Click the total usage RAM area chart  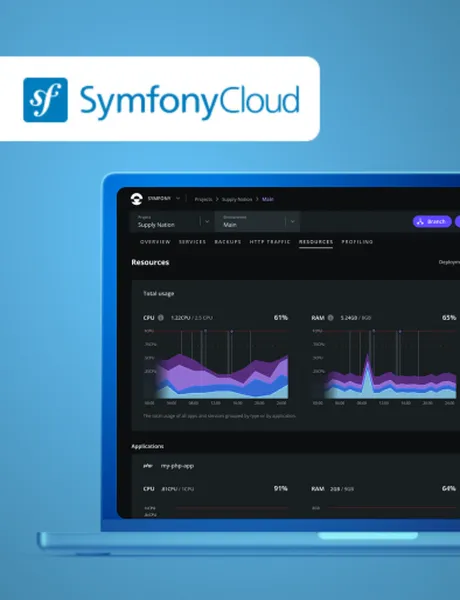384,365
